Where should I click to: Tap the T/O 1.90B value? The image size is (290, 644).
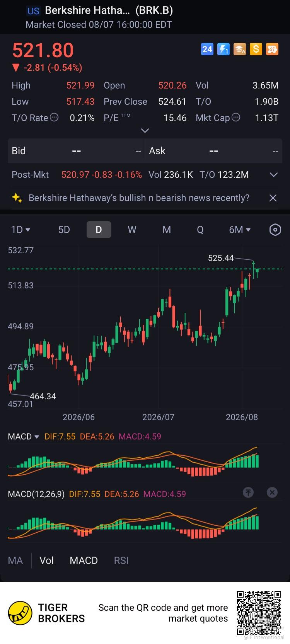coord(267,102)
